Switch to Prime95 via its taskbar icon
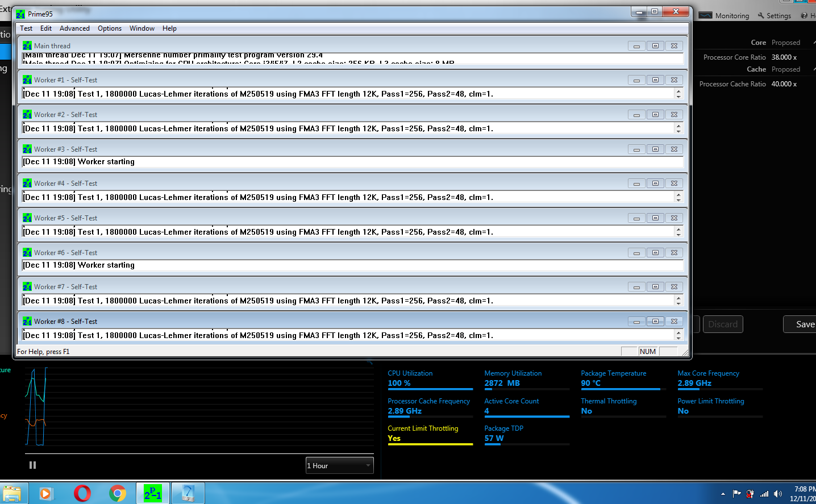This screenshot has width=816, height=504. (x=153, y=493)
